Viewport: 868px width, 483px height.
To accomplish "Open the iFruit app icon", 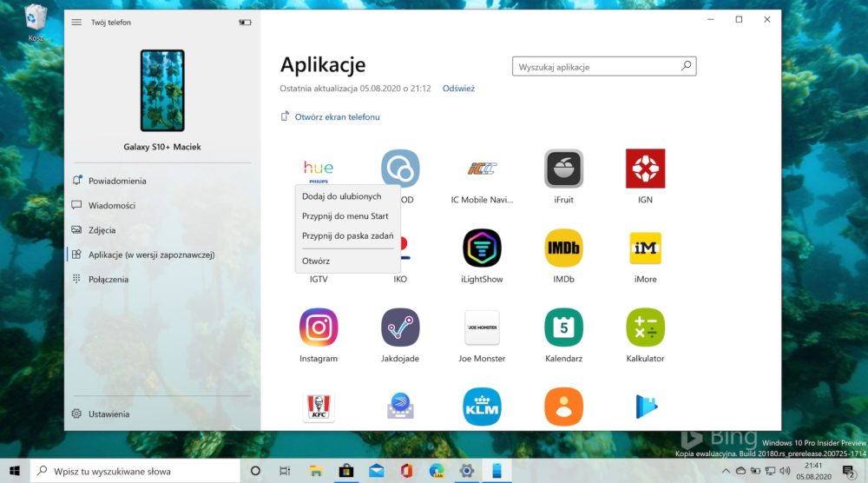I will pyautogui.click(x=563, y=169).
